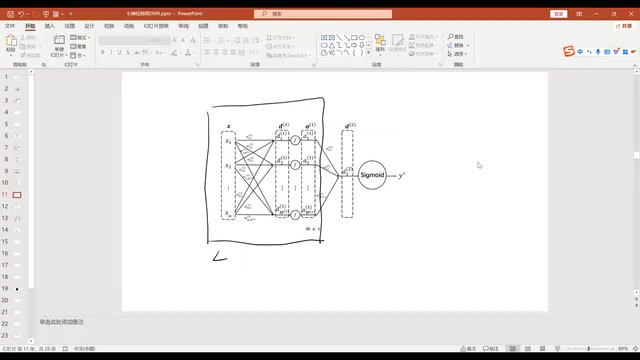Image resolution: width=640 pixels, height=360 pixels.
Task: Switch to the Help (帮助) tab
Action: [242, 26]
